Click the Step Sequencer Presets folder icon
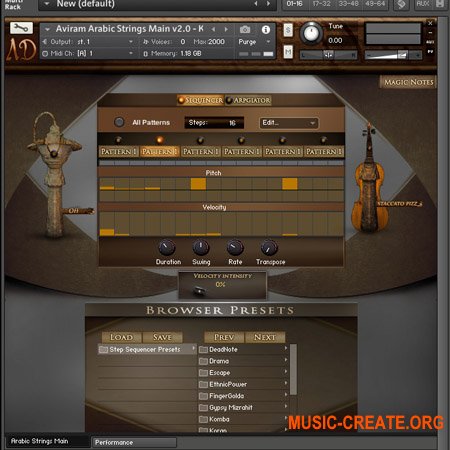 [x=103, y=350]
